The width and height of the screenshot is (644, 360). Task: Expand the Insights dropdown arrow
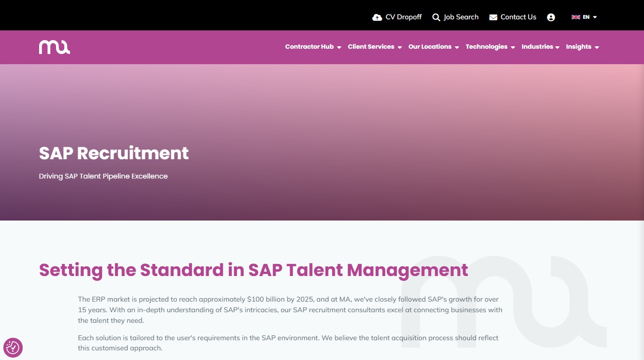point(597,47)
